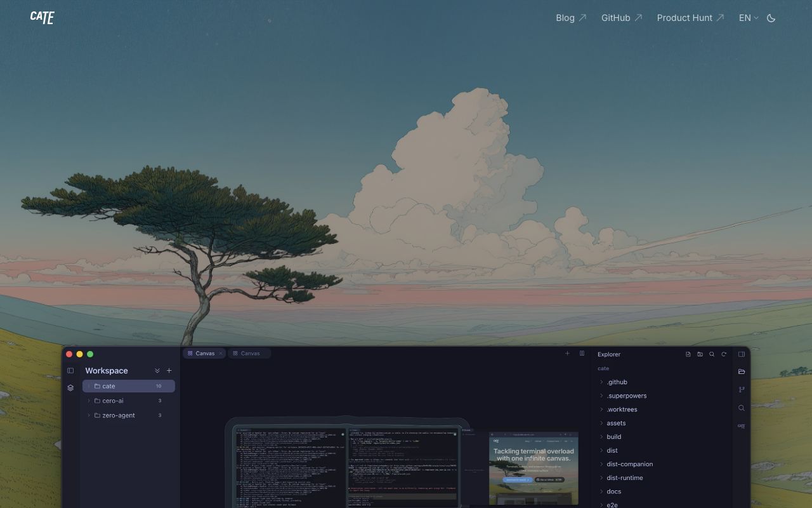Open the Blog link

571,18
